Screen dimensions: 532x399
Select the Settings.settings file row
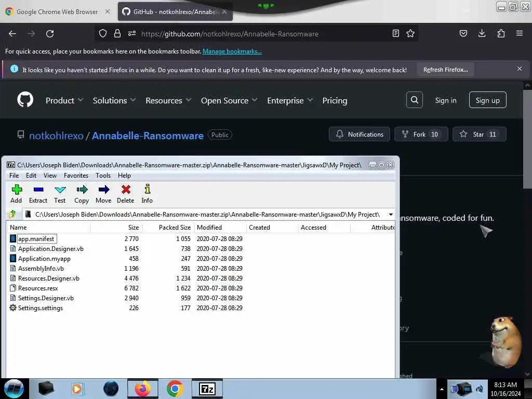(200, 308)
